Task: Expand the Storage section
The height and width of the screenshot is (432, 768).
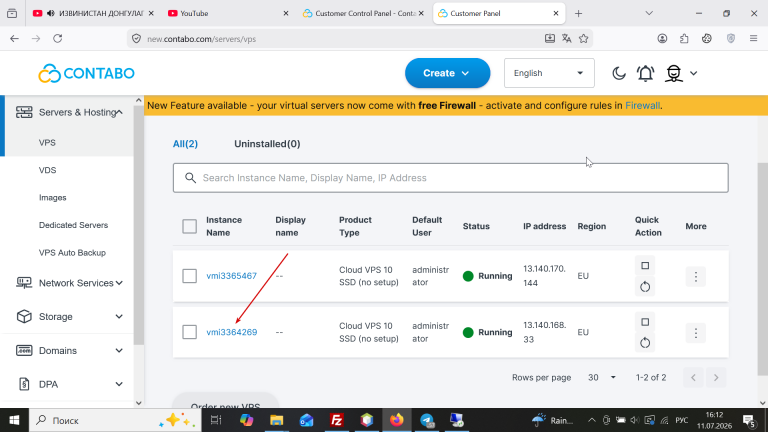Action: (119, 317)
